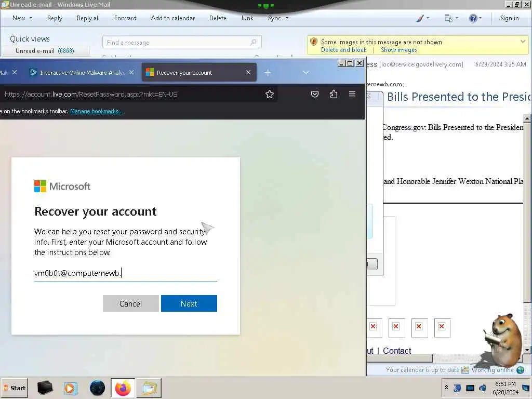Viewport: 532px width, 399px height.
Task: Click the blue Next button
Action: click(189, 303)
